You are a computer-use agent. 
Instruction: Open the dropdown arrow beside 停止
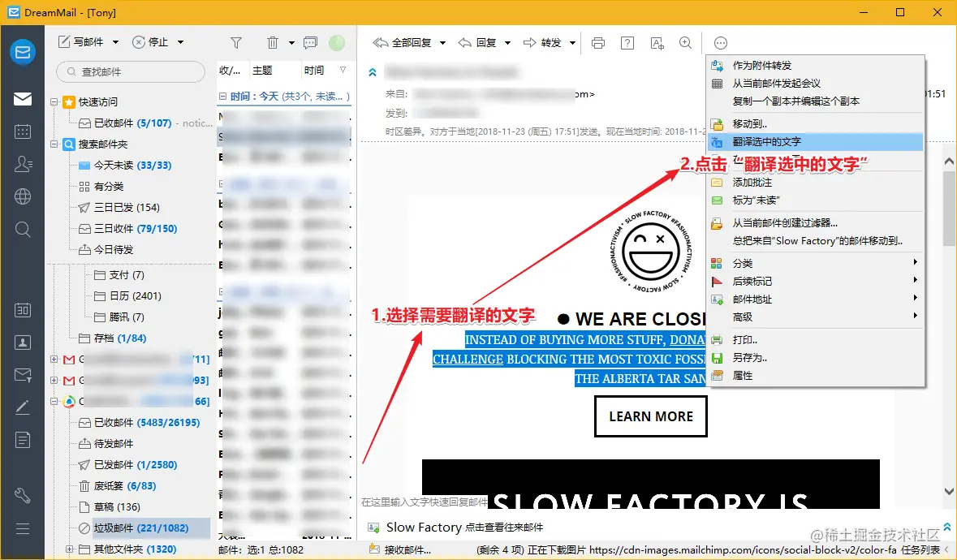(x=181, y=42)
